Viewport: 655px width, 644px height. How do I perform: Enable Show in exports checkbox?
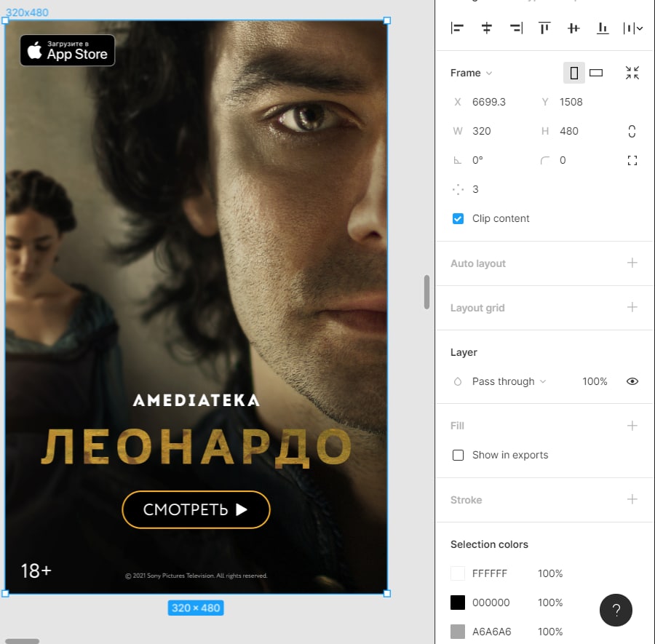pyautogui.click(x=458, y=455)
